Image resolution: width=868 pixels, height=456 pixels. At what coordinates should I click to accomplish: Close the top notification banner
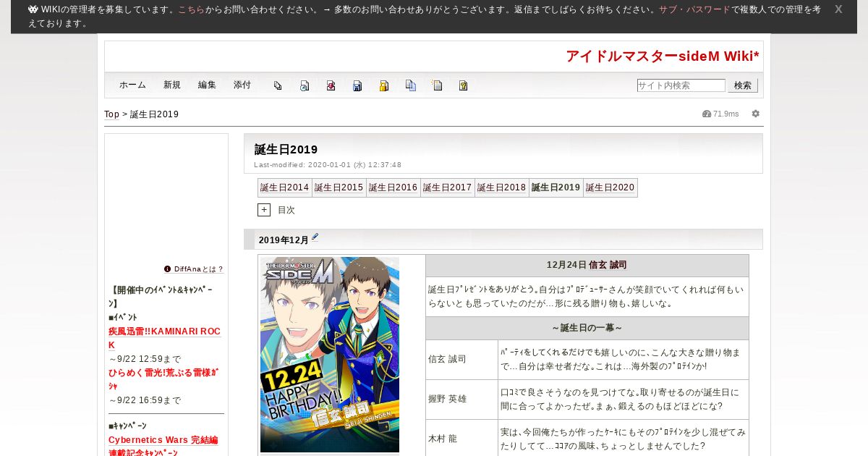(838, 9)
